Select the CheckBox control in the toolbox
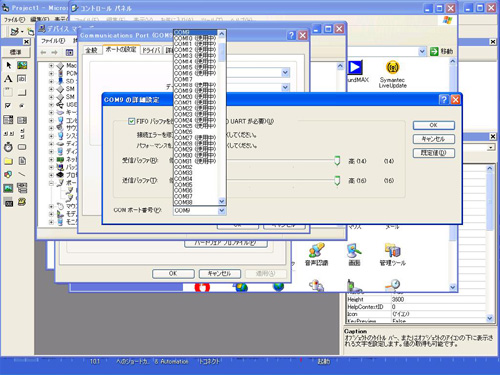 pyautogui.click(x=8, y=106)
